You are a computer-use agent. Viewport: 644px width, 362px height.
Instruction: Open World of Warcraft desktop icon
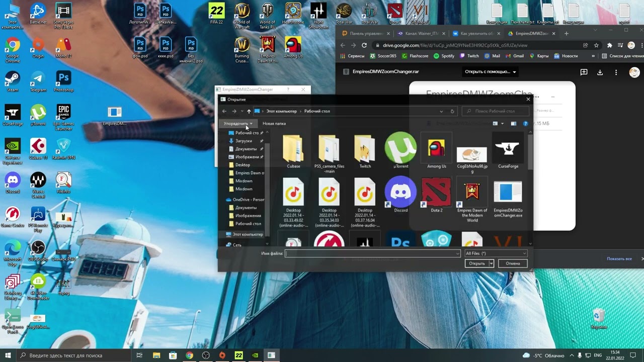pos(242,16)
